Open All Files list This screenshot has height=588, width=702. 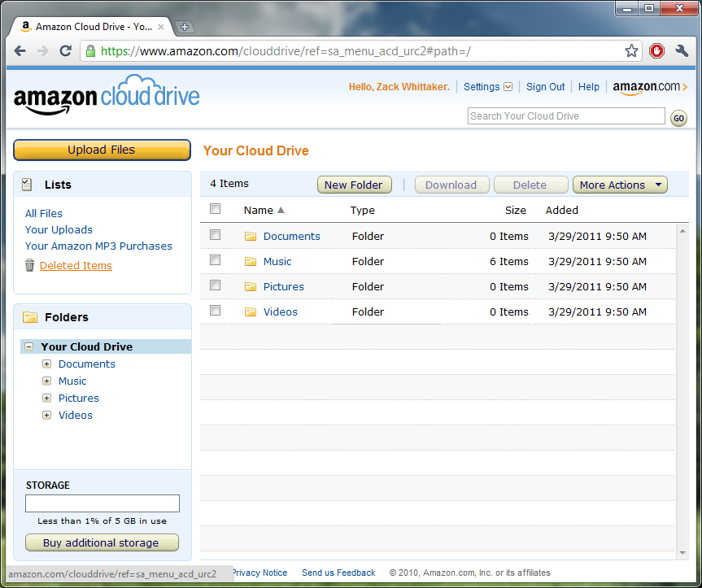point(44,213)
